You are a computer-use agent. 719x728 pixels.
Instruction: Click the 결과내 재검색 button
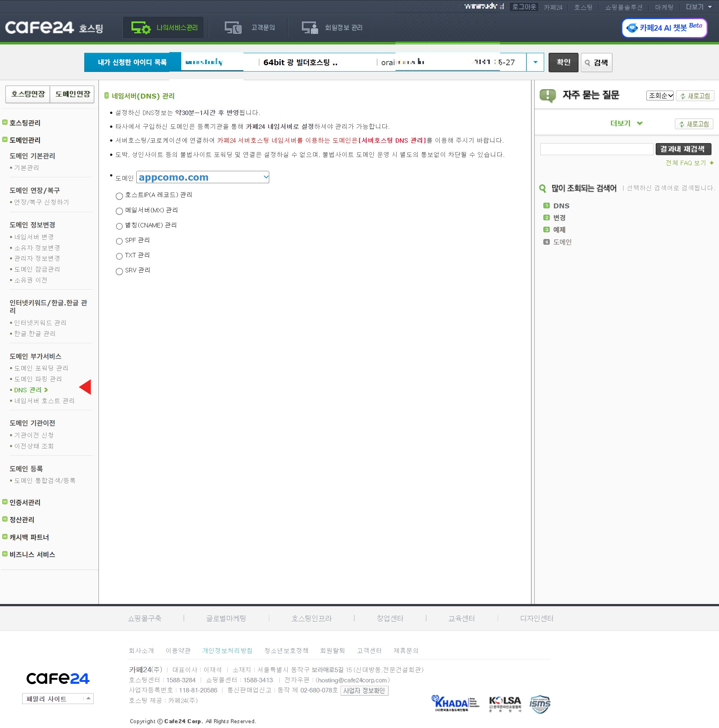(x=683, y=149)
